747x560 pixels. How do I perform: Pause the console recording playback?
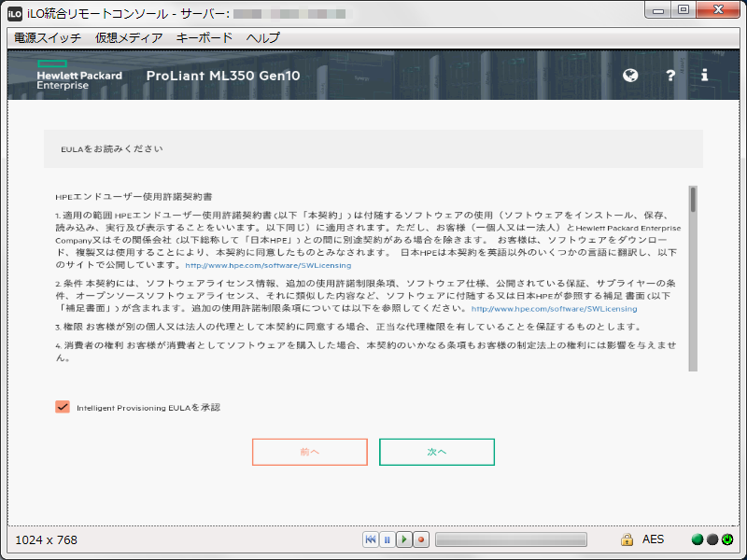tap(387, 539)
